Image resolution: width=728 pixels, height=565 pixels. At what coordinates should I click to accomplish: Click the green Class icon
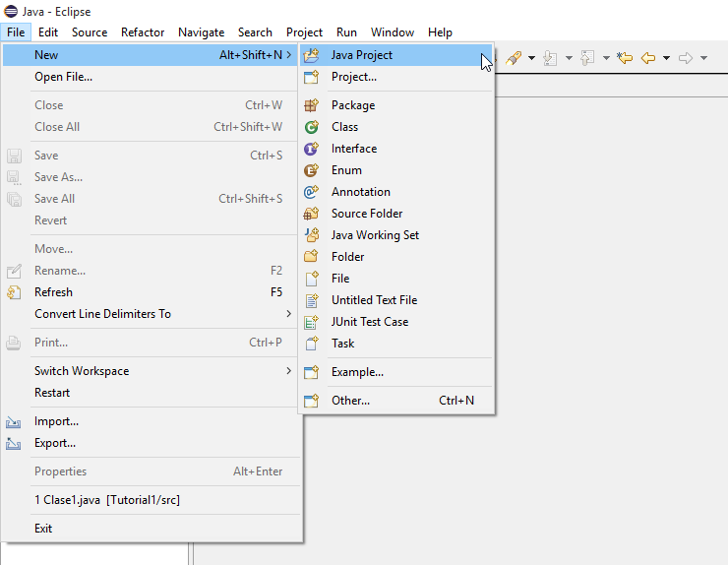pos(311,127)
